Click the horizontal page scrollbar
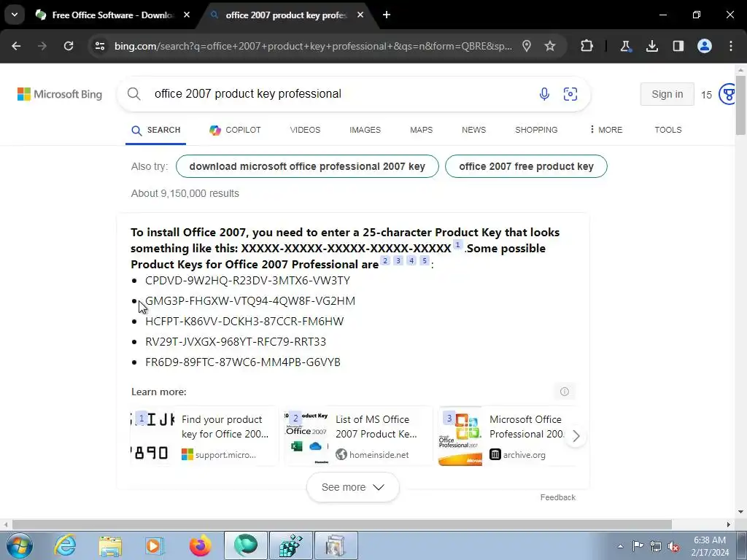Viewport: 747px width, 560px height. (x=341, y=524)
